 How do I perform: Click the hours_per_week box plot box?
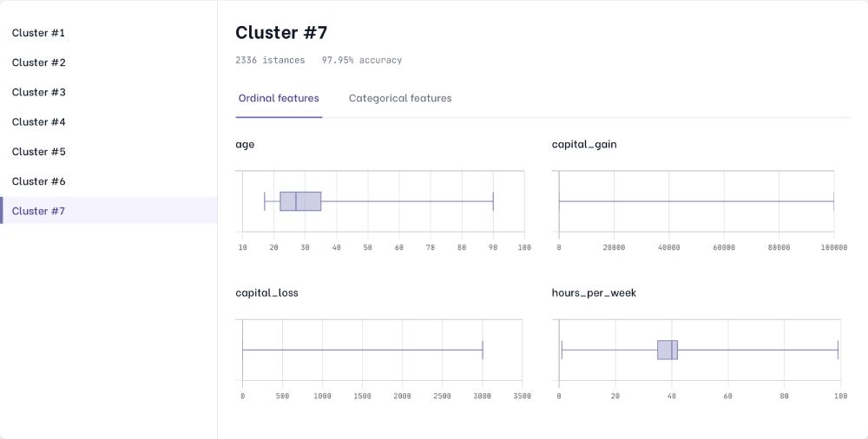click(667, 350)
